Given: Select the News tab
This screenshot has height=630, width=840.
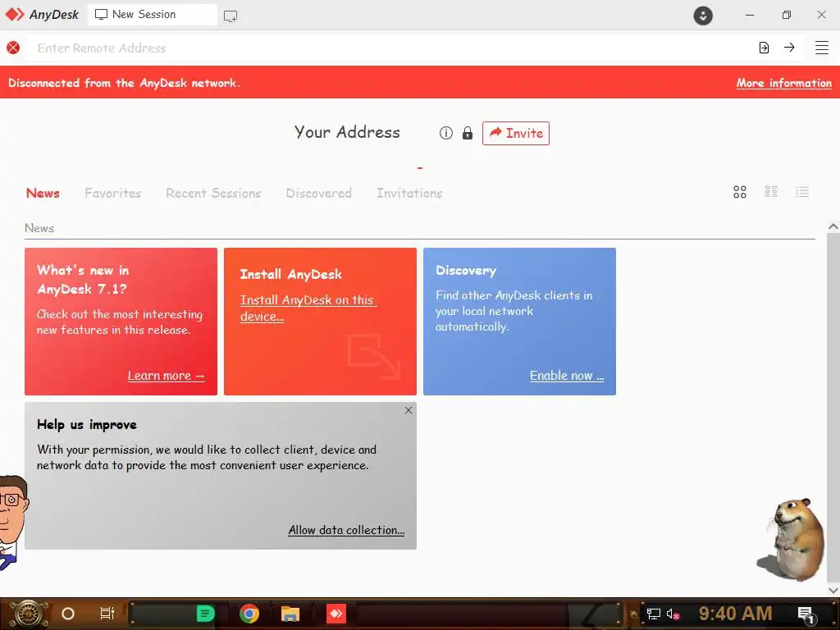Looking at the screenshot, I should (x=43, y=193).
